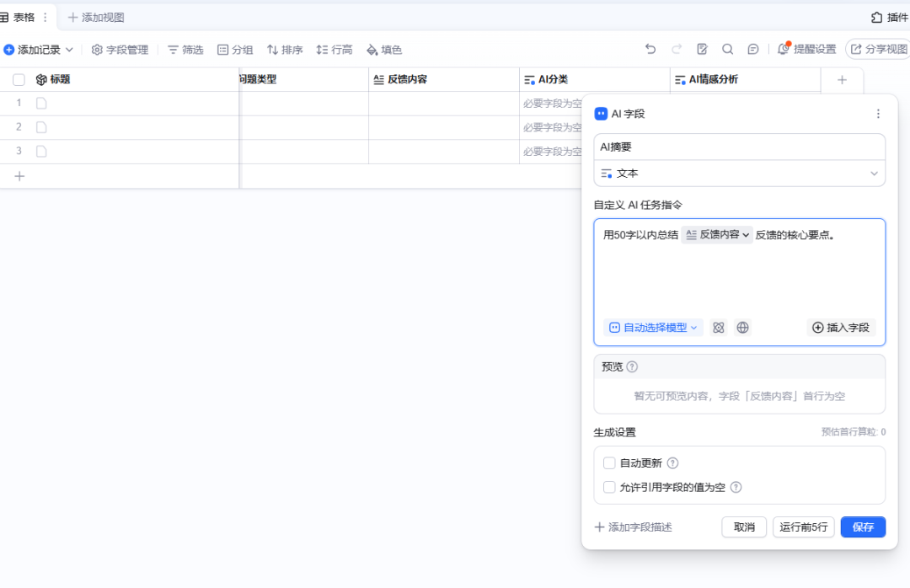This screenshot has width=910, height=588.
Task: Open 排序 sort option
Action: 285,50
